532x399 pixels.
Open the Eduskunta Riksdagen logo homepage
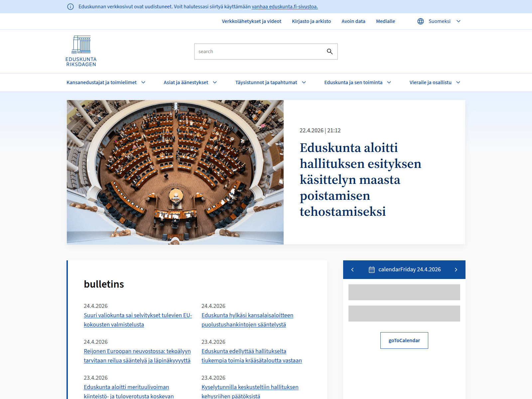(81, 51)
